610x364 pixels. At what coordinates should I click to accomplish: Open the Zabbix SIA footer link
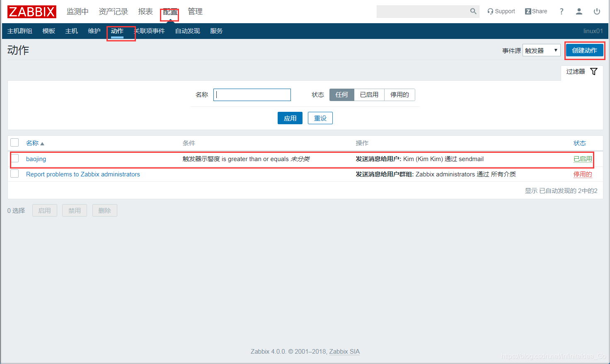click(344, 352)
